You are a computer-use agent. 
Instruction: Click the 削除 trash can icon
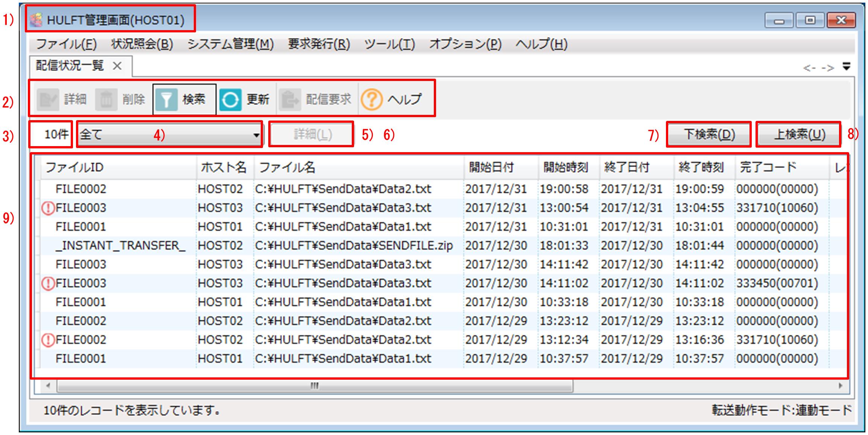[106, 99]
